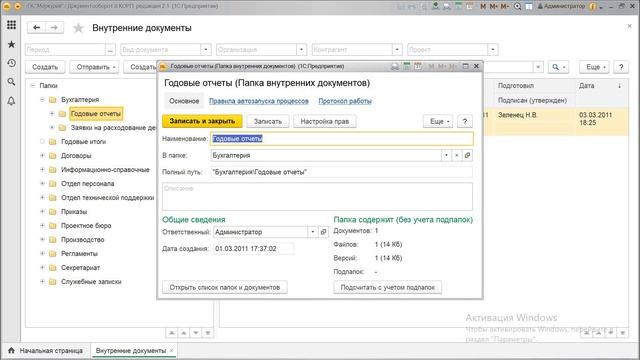Click the Дата создания field
The height and width of the screenshot is (360, 640).
(x=253, y=249)
